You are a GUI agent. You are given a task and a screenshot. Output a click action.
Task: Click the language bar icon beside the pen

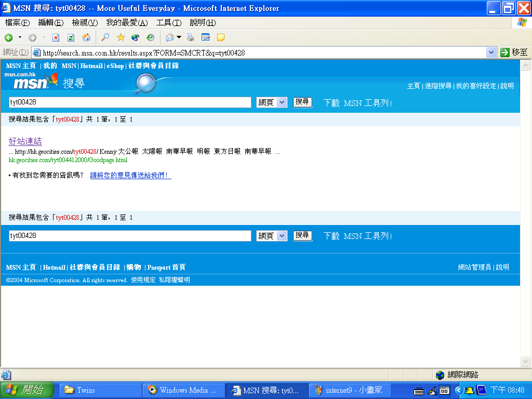tap(445, 391)
